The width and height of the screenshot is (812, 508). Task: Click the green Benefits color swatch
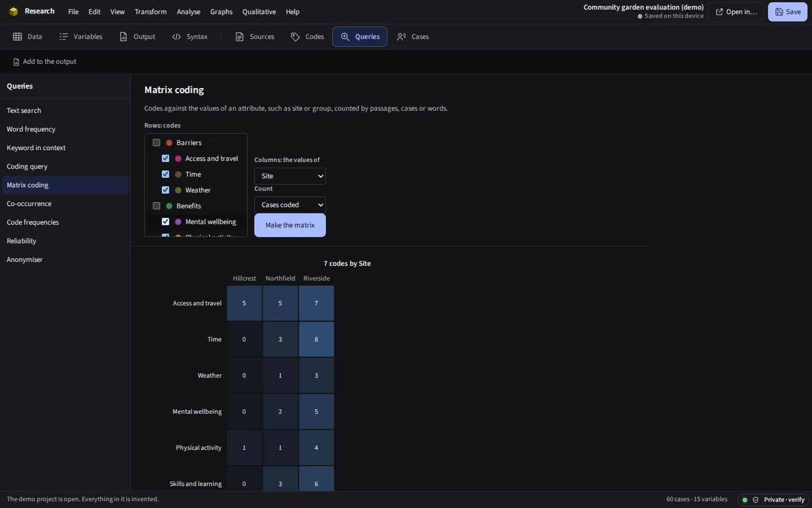pos(169,206)
